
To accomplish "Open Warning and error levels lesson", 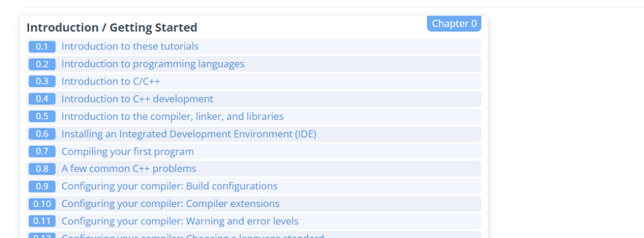I will (x=180, y=221).
